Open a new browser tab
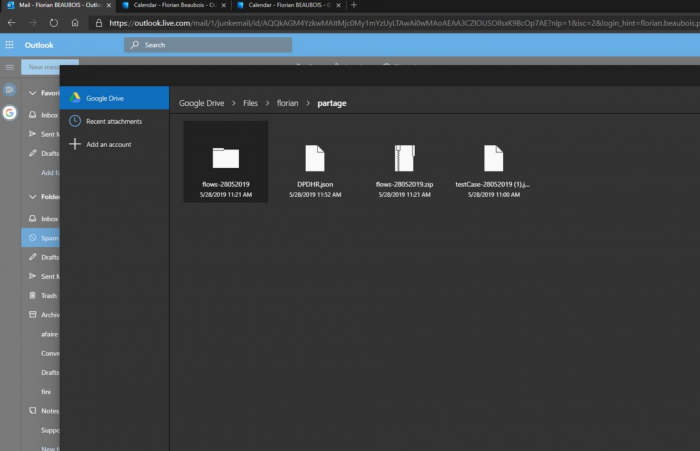Screen dimensions: 700x451 click(353, 5)
